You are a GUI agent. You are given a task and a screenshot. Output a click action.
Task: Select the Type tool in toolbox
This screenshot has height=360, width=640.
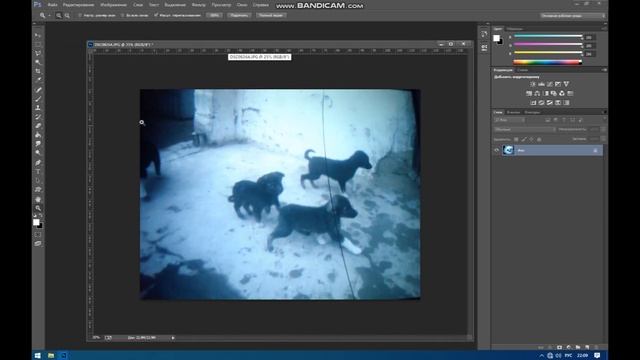click(x=38, y=171)
